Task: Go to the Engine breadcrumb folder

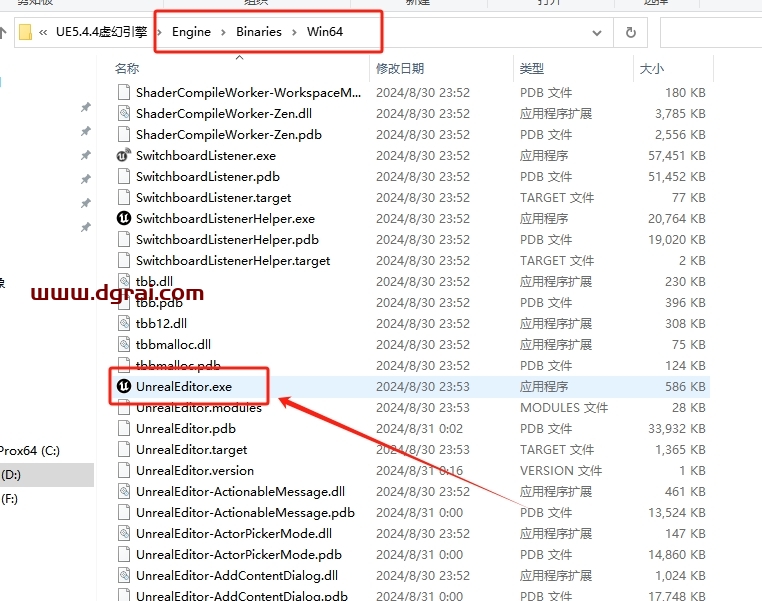Action: [x=191, y=32]
